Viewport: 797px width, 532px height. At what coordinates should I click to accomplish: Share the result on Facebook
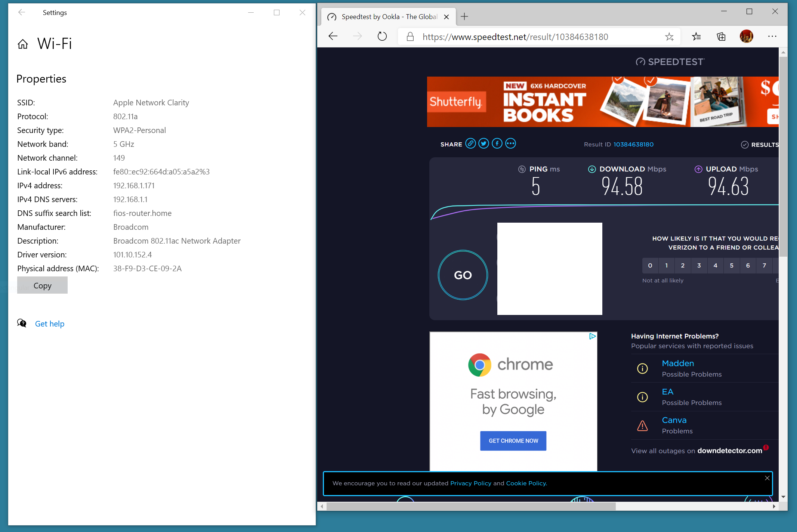pyautogui.click(x=497, y=144)
